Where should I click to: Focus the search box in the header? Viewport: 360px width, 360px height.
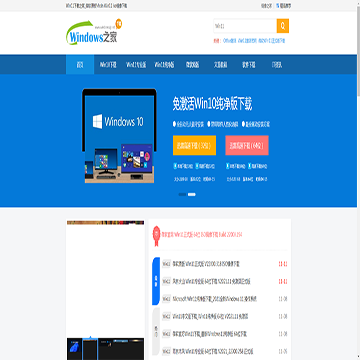pyautogui.click(x=245, y=26)
